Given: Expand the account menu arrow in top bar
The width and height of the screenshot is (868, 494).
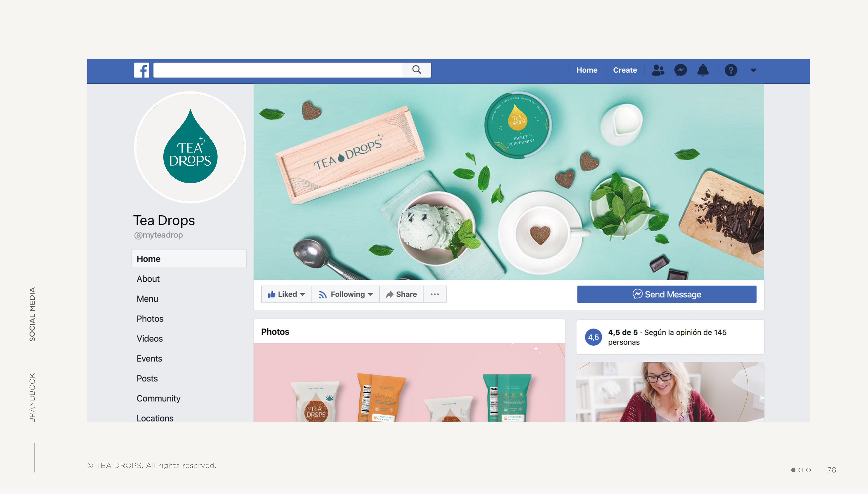Looking at the screenshot, I should click(753, 70).
